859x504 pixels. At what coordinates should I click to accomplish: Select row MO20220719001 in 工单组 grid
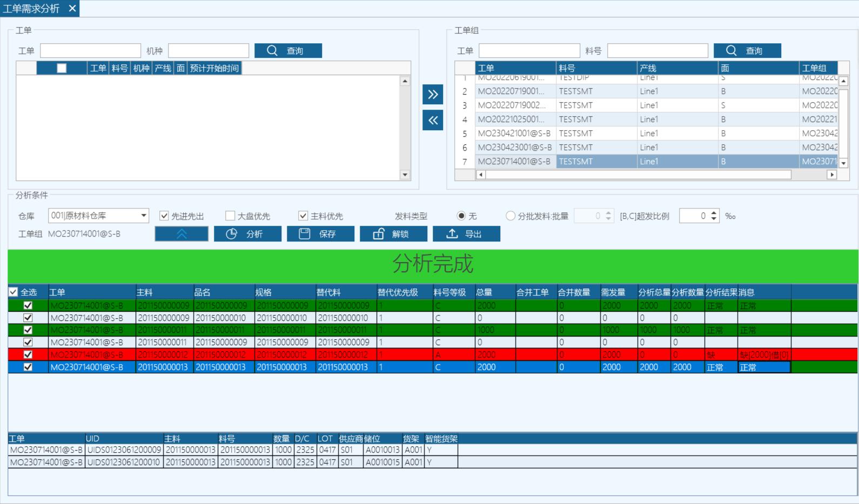(x=646, y=91)
